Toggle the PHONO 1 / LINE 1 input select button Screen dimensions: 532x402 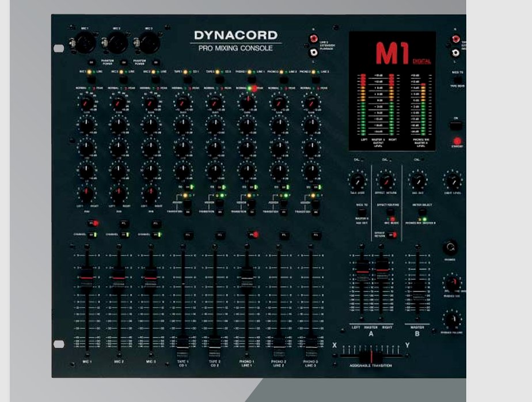(252, 80)
